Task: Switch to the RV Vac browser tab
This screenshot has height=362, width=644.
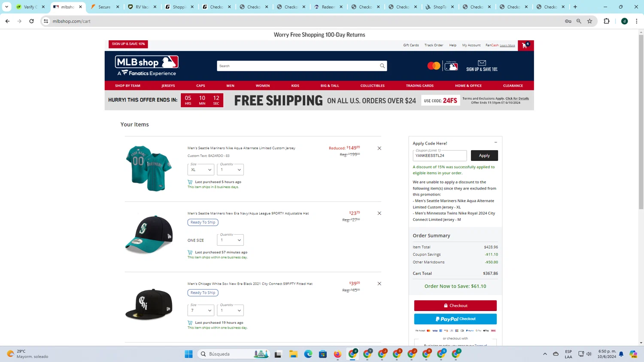Action: tap(142, 7)
